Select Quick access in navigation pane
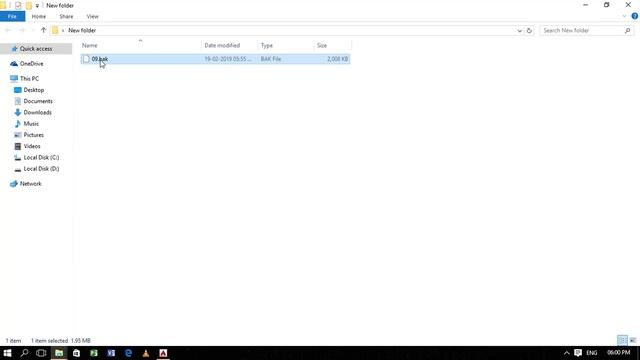The height and width of the screenshot is (360, 640). (x=36, y=49)
